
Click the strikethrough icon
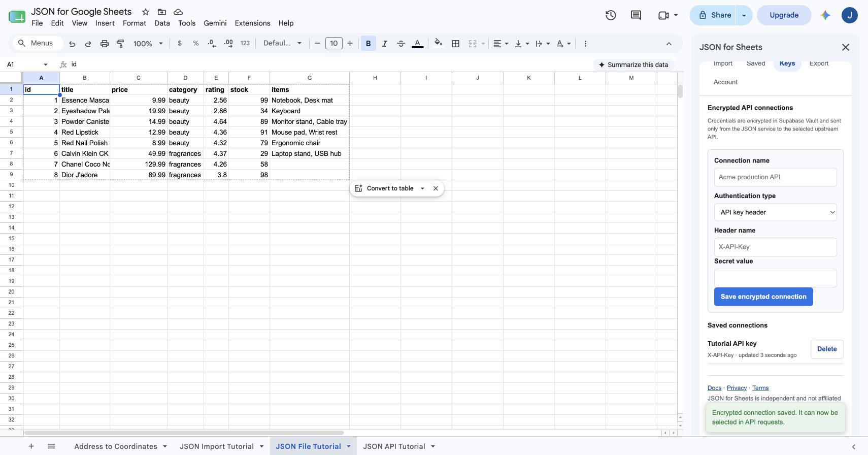coord(400,44)
